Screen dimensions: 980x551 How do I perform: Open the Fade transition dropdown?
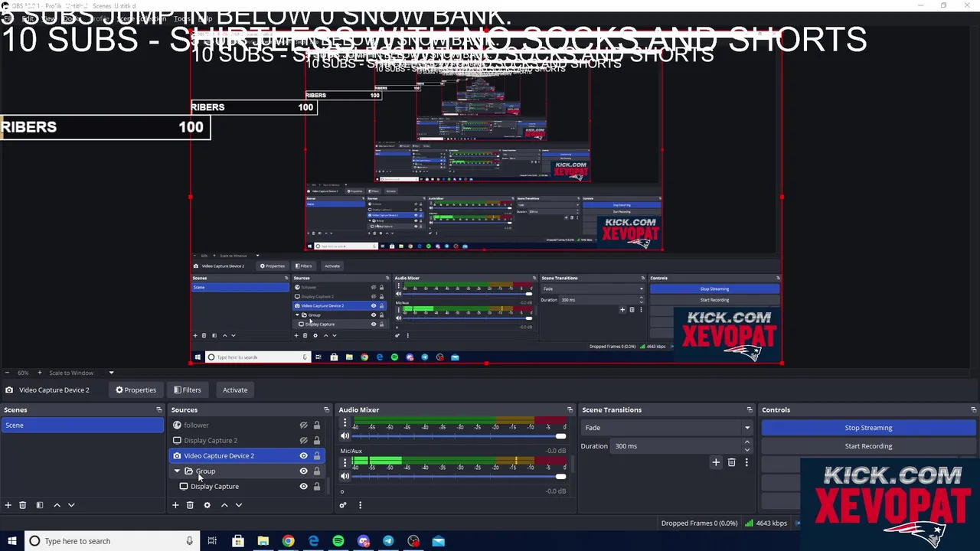click(x=666, y=428)
